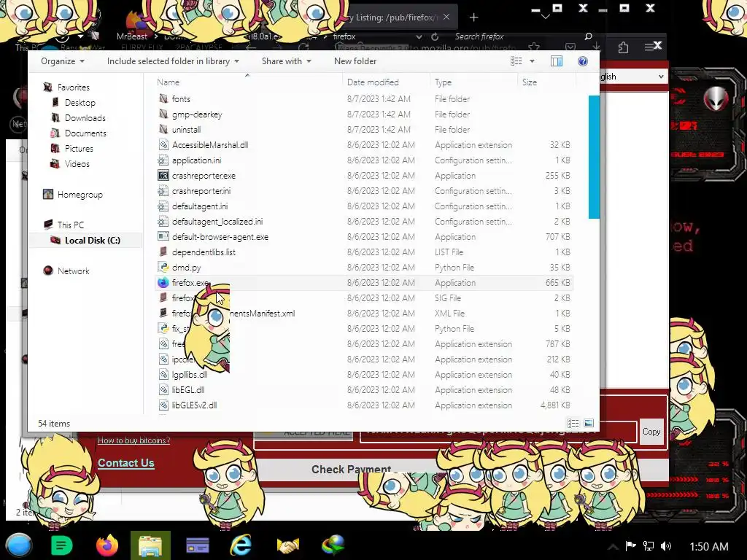
Task: Sort files by Size column
Action: [x=530, y=82]
